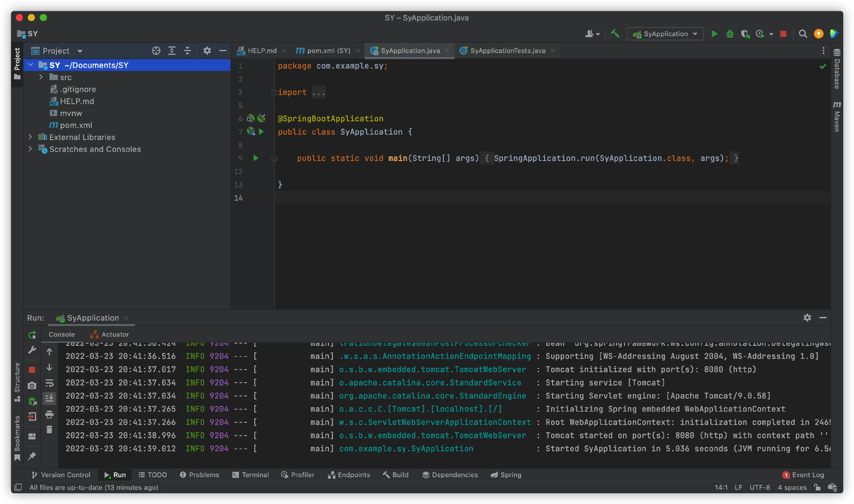Toggle pin tab in Run panel
Image resolution: width=854 pixels, height=504 pixels.
[x=32, y=456]
